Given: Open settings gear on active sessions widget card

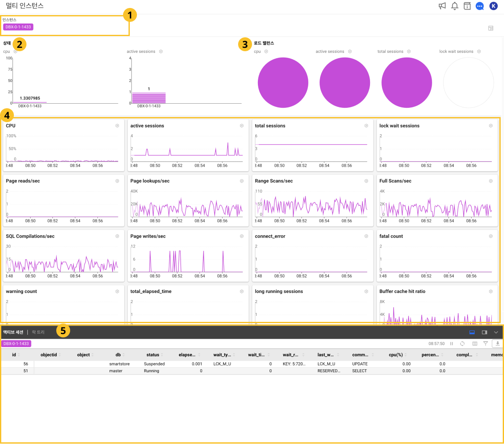Looking at the screenshot, I should 242,126.
